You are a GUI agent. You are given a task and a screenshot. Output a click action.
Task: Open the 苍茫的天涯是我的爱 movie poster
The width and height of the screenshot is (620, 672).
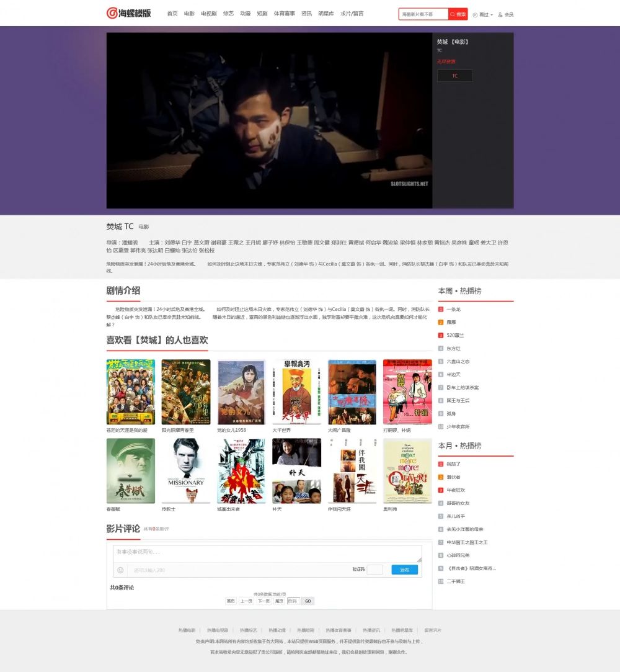point(131,392)
